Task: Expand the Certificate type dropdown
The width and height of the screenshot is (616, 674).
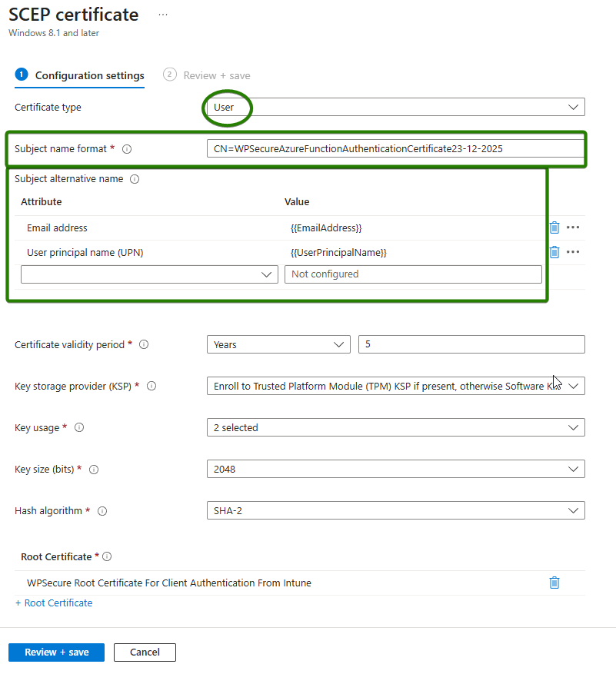Action: (x=395, y=107)
